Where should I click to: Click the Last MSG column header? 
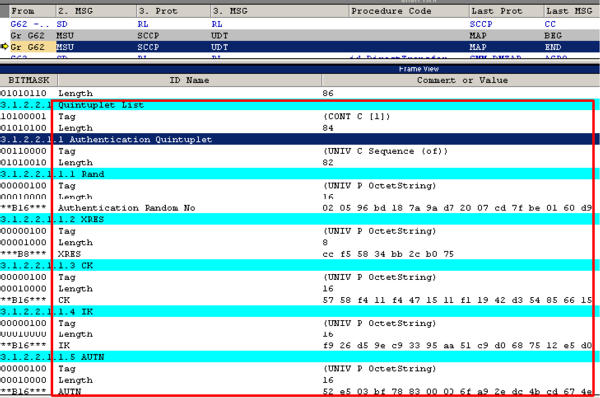pyautogui.click(x=572, y=11)
